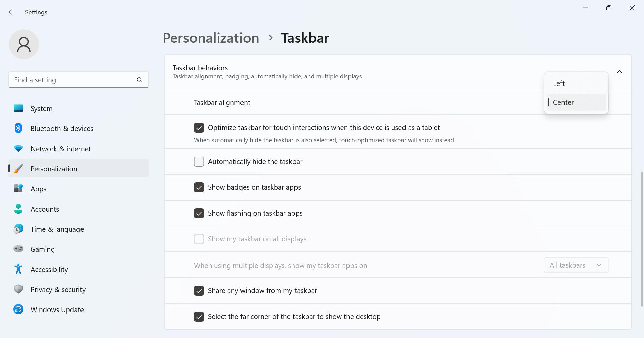Click the Privacy & security shield icon
The width and height of the screenshot is (644, 338).
[18, 289]
